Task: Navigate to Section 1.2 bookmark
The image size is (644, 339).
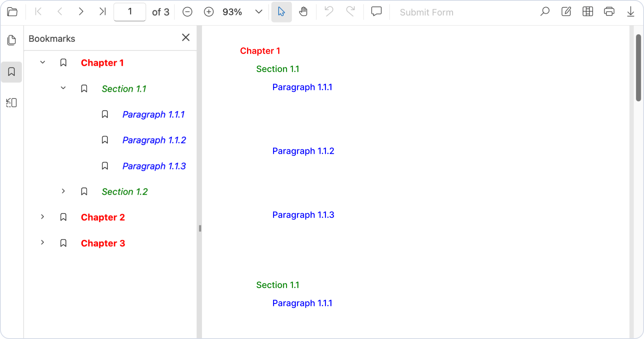Action: [x=125, y=192]
